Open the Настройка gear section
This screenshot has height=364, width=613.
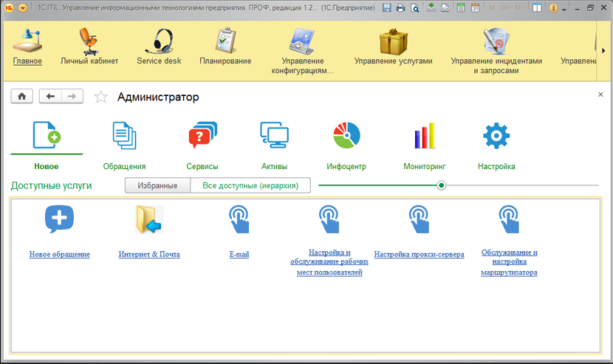tap(496, 144)
